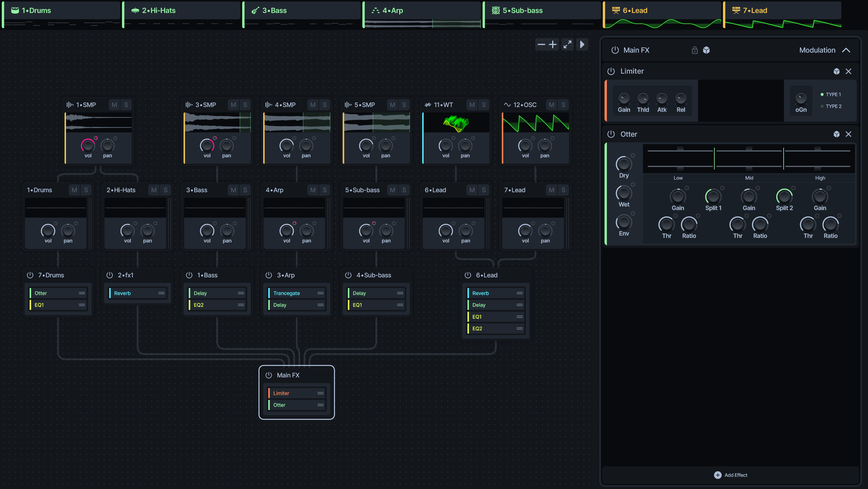
Task: Click the 11•WT wavetable display thumbnail
Action: (x=456, y=122)
